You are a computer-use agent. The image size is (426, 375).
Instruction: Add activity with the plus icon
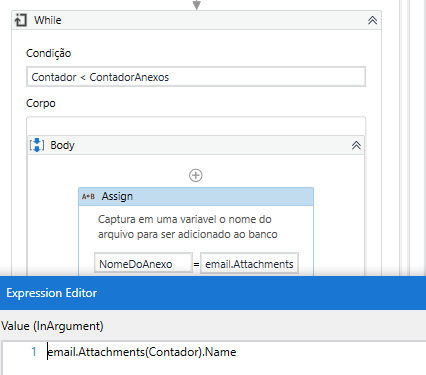click(x=196, y=175)
